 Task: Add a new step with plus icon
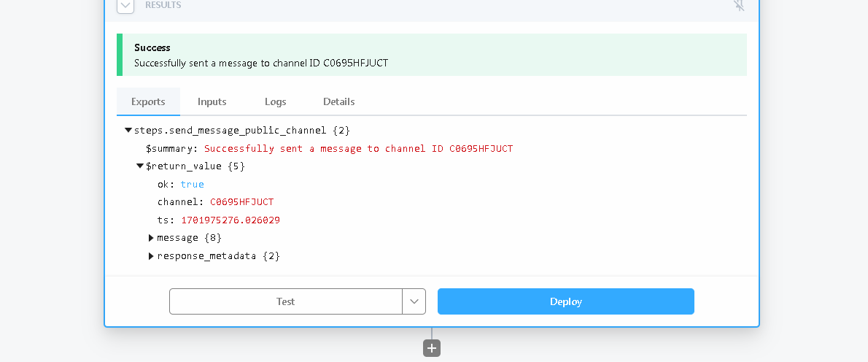[432, 348]
